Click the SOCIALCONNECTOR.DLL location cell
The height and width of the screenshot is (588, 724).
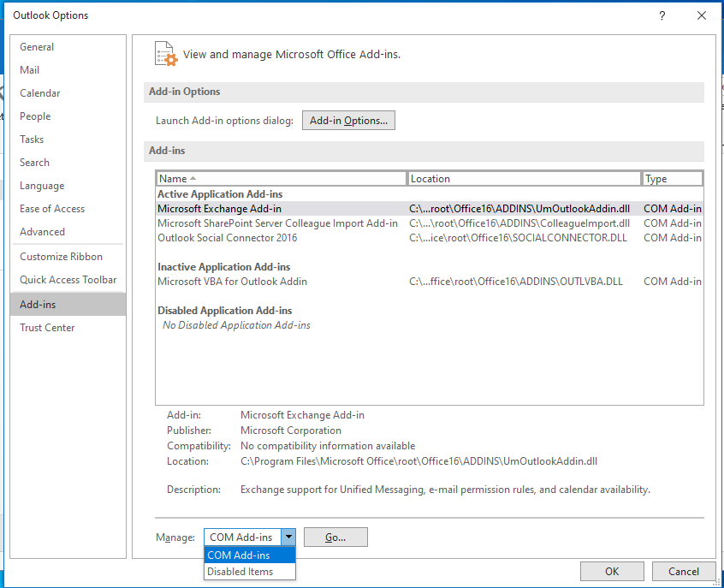click(x=518, y=238)
